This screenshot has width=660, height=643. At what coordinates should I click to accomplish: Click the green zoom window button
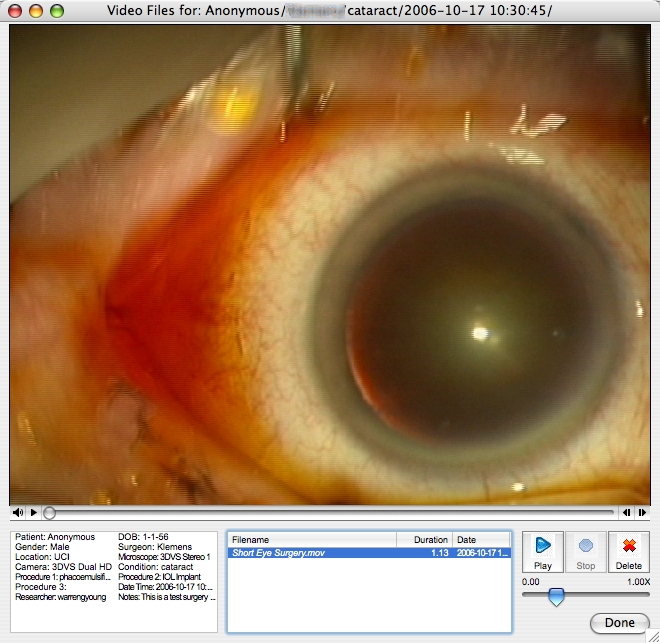pos(56,11)
